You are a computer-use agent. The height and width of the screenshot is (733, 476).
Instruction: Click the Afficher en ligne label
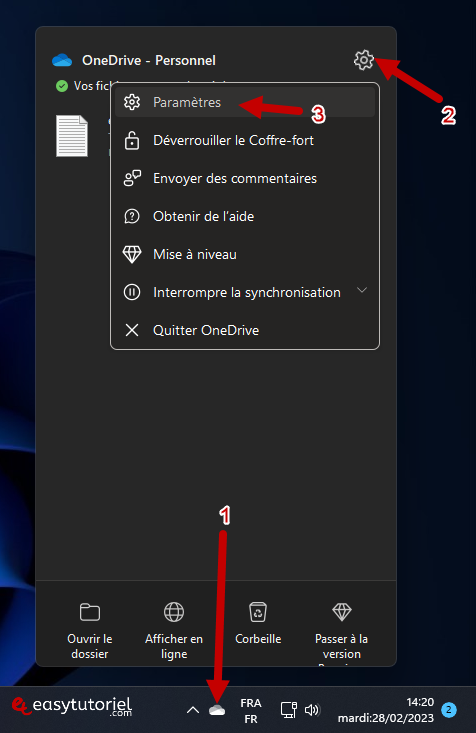(174, 646)
